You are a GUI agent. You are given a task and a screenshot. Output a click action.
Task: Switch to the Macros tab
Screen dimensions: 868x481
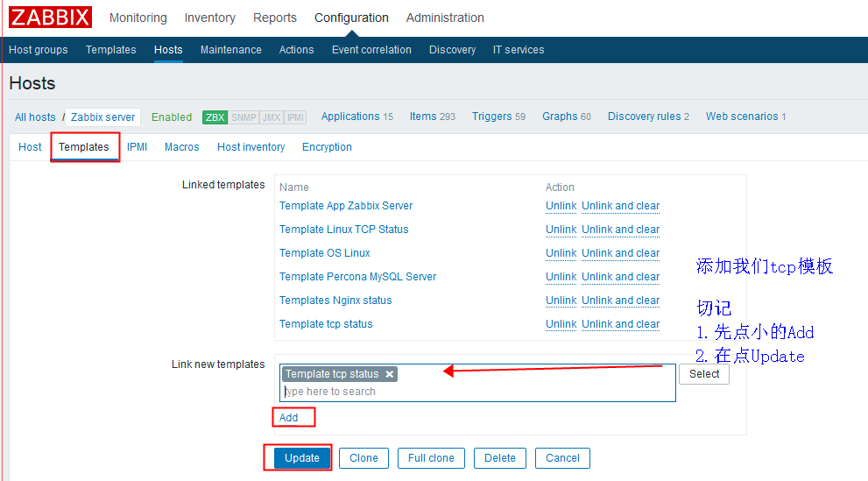pos(181,147)
